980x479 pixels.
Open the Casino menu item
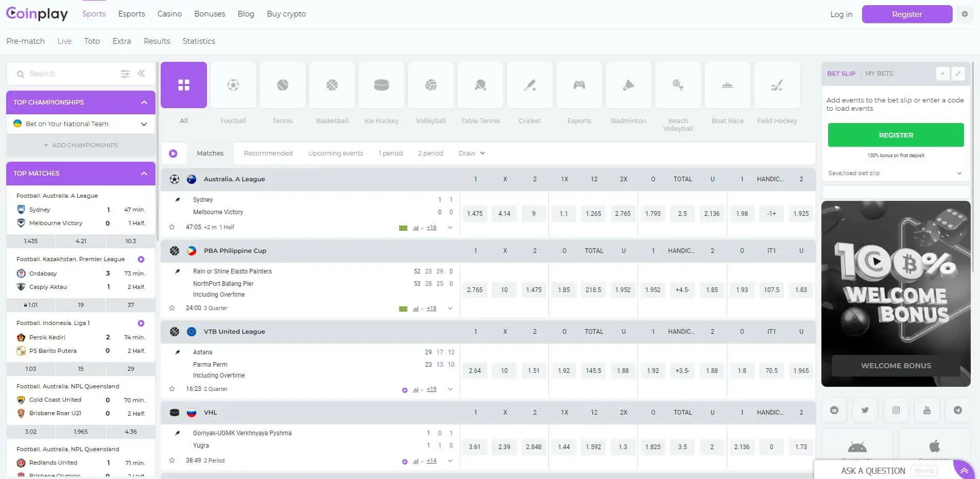pyautogui.click(x=169, y=14)
